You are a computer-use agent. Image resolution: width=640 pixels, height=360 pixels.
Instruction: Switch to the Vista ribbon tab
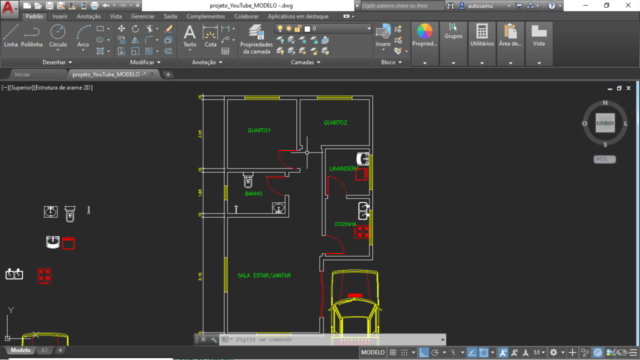click(x=116, y=16)
